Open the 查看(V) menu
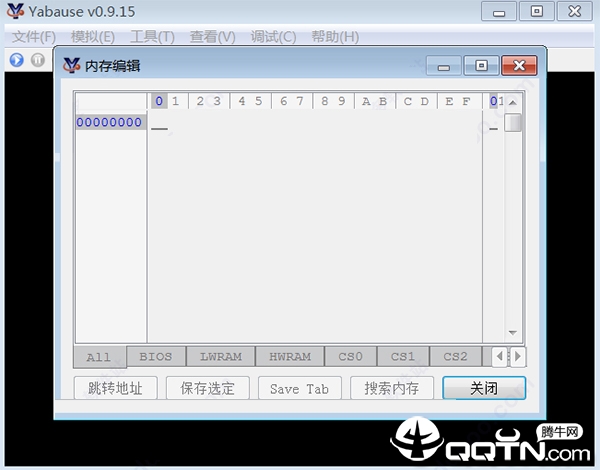The width and height of the screenshot is (600, 470). coord(212,37)
